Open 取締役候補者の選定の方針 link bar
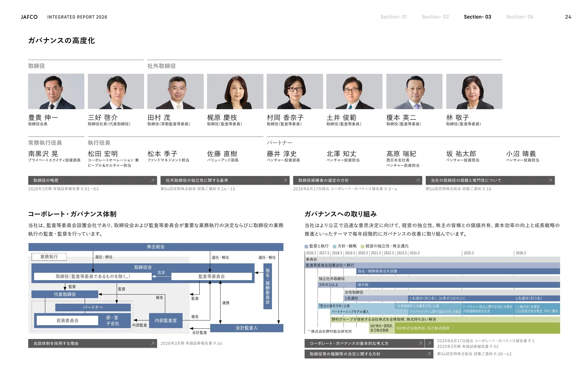Screen dimensions: 588x369 click(x=358, y=180)
